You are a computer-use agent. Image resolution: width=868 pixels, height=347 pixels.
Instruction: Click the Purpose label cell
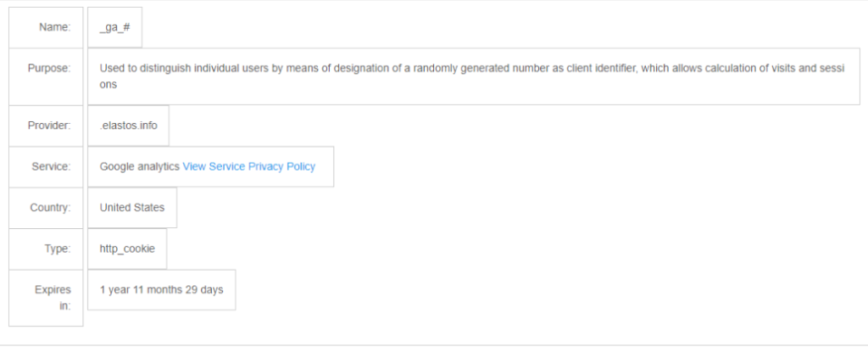46,76
